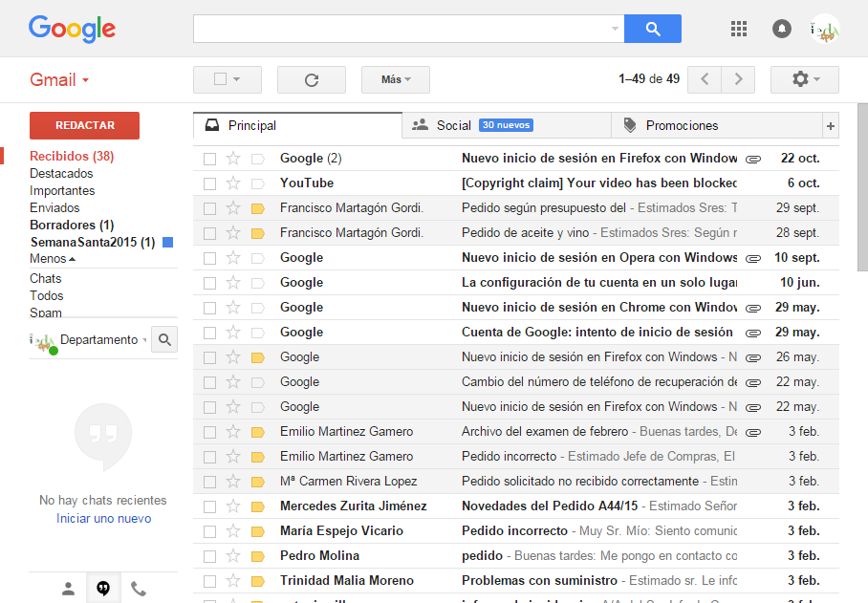Toggle importance marker on Mª Carmen Rivera Lopez email

(x=257, y=482)
